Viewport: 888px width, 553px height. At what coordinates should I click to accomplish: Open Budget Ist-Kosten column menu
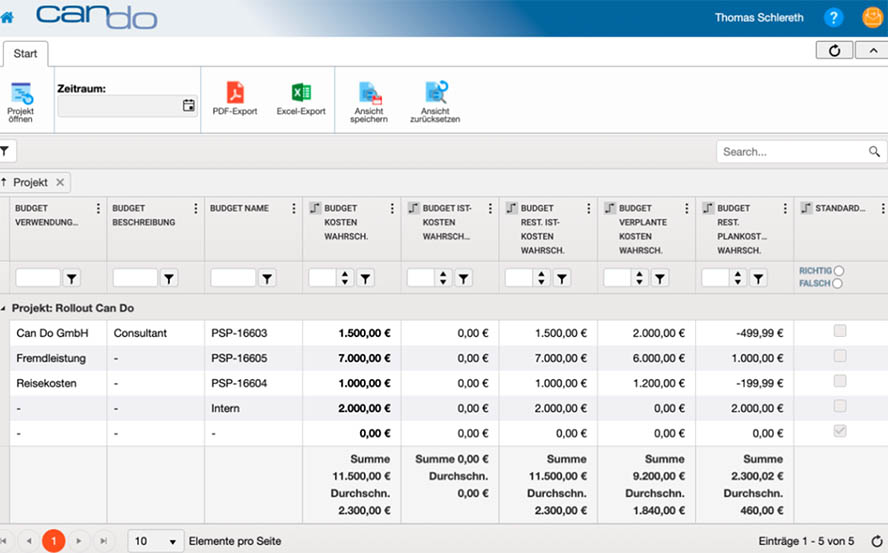coord(490,209)
